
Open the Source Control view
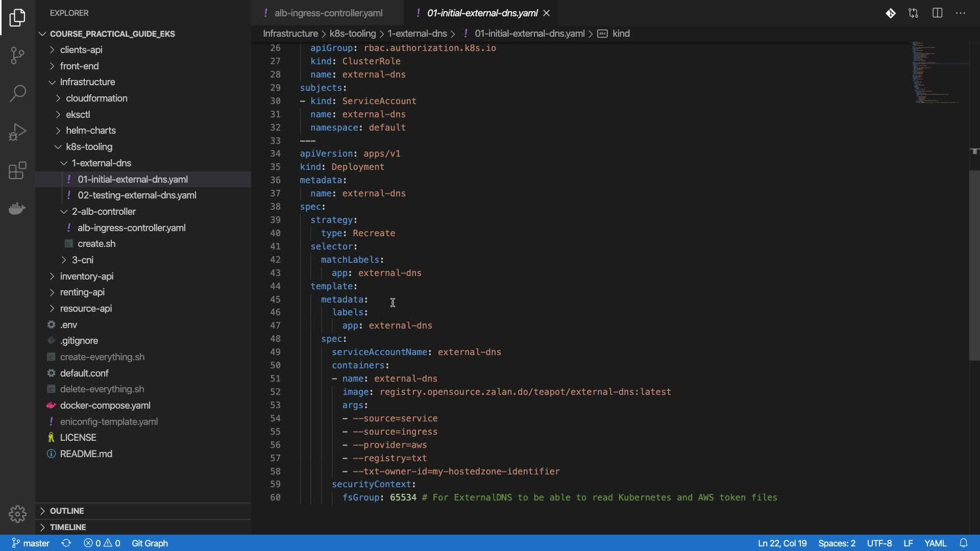(17, 55)
